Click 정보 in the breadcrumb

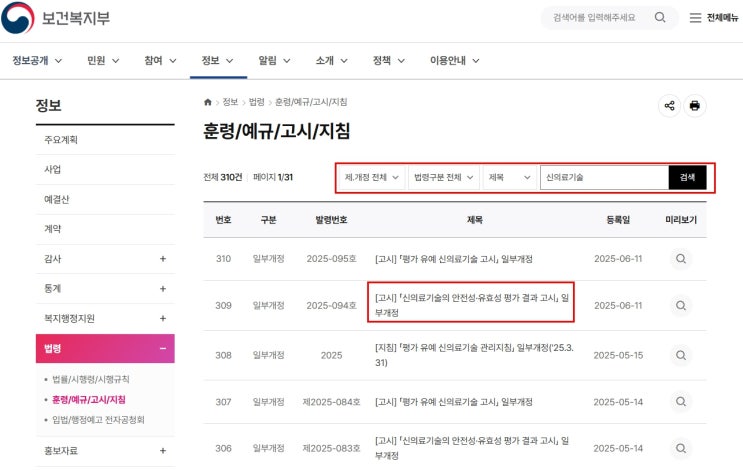[x=230, y=102]
